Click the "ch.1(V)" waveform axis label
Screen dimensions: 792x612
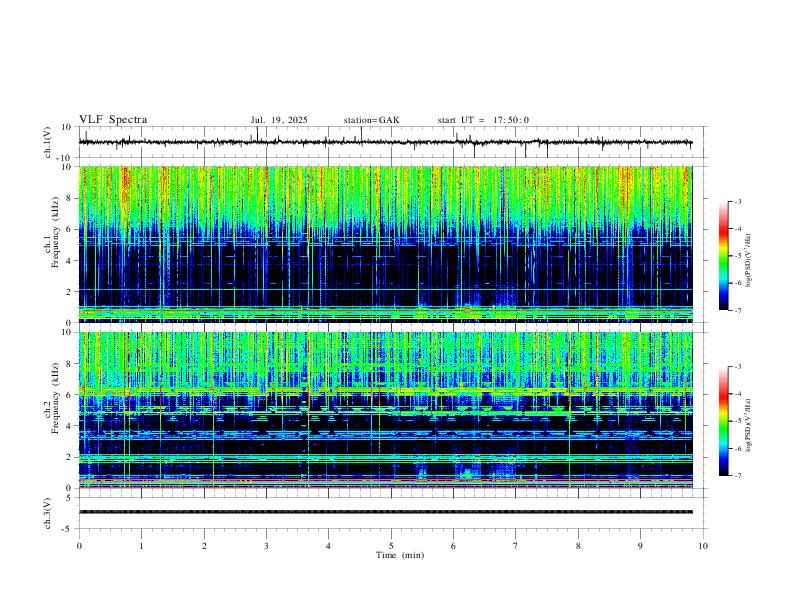click(x=48, y=142)
